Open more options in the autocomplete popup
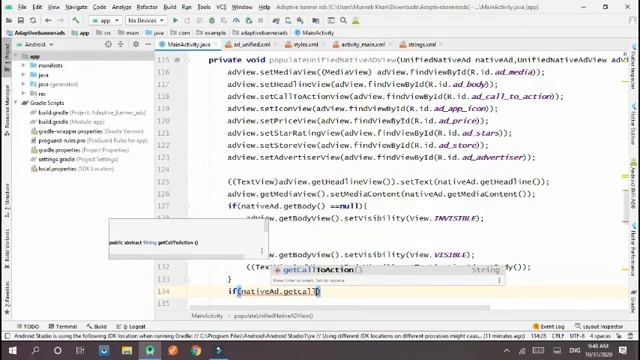Viewport: 640px width, 360px height. click(x=499, y=280)
